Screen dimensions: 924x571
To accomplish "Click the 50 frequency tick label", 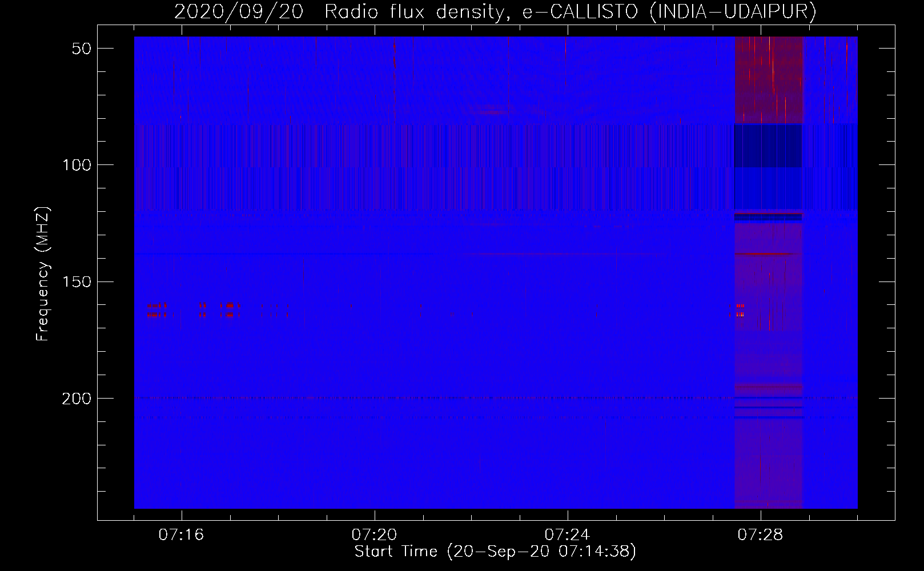I will (x=82, y=49).
